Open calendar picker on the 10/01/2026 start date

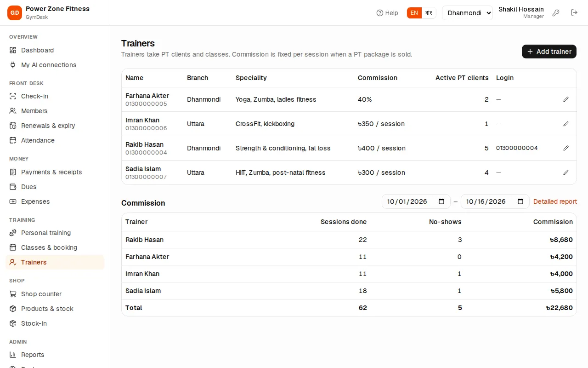441,201
